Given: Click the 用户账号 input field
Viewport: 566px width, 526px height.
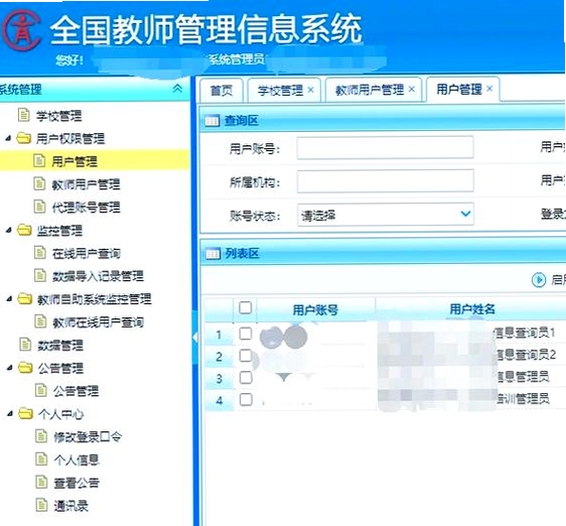Looking at the screenshot, I should tap(385, 147).
